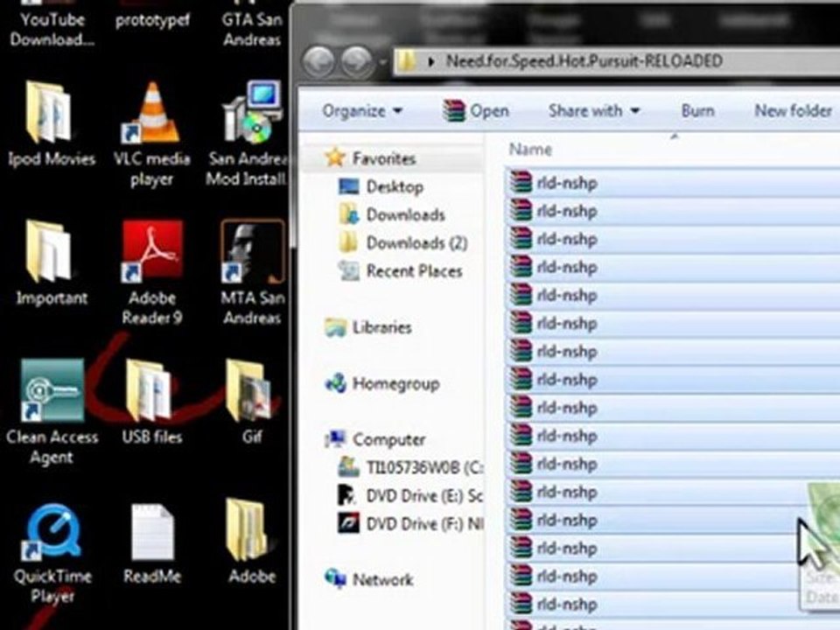Screen dimensions: 840x630
Task: Sort by the Name column header
Action: [x=530, y=150]
